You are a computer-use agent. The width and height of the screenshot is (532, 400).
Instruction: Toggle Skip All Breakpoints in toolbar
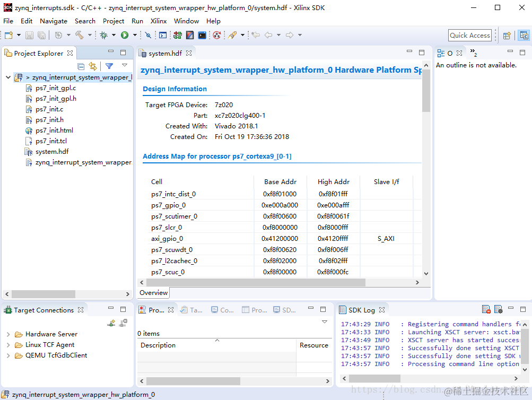click(148, 36)
